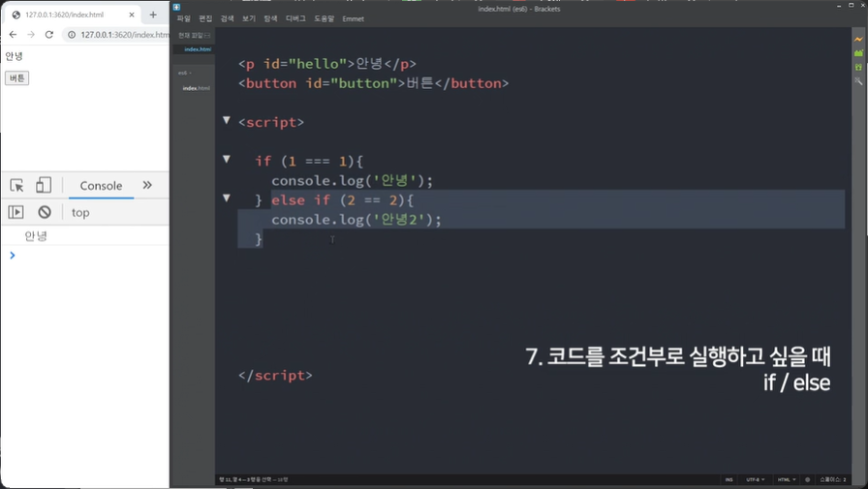
Task: Click the Brackets Live Preview lightning icon
Action: (858, 40)
